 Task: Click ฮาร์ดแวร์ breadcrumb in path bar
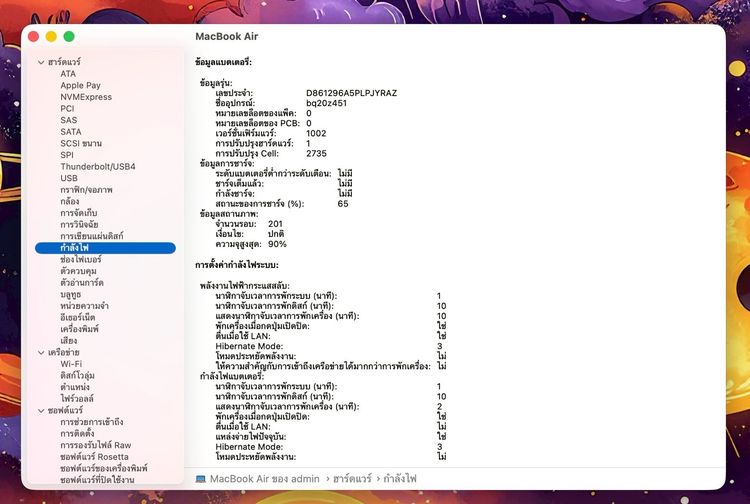pyautogui.click(x=352, y=479)
